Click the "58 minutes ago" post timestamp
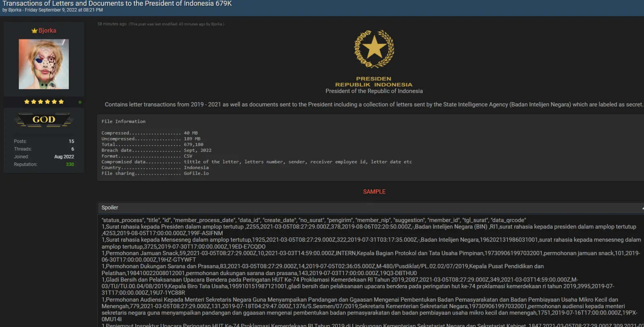The image size is (644, 327). pos(112,24)
